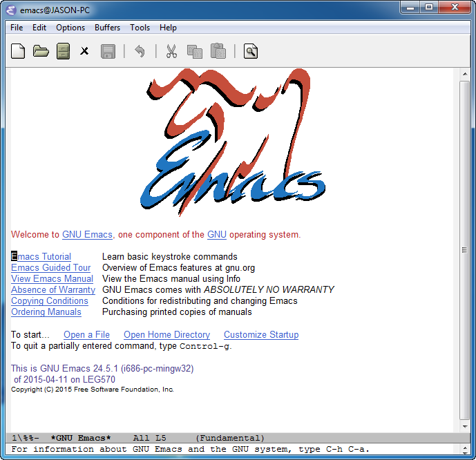Open the Help menu
This screenshot has height=460, width=476.
click(x=168, y=28)
